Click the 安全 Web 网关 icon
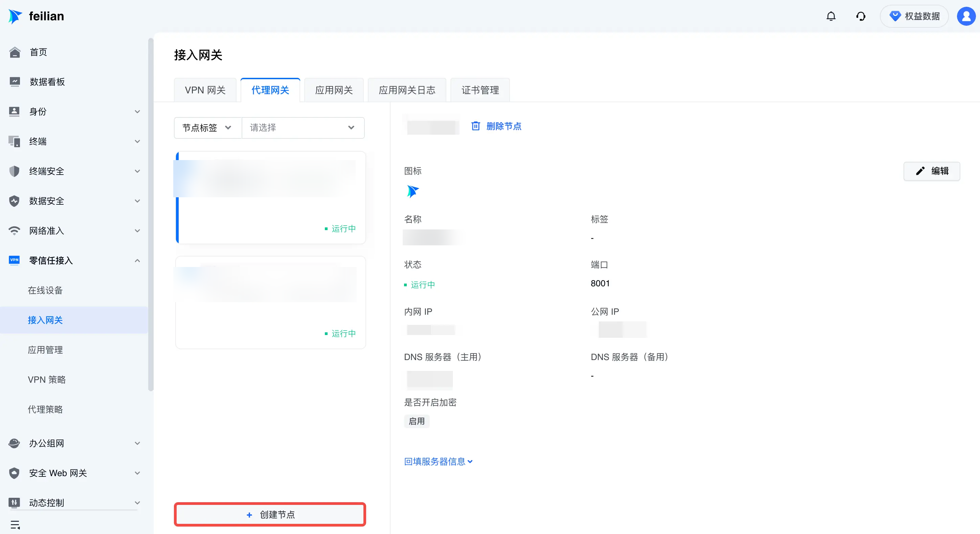The image size is (980, 534). (15, 473)
